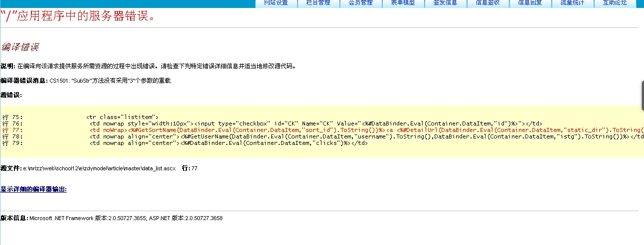Image resolution: width=644 pixels, height=245 pixels.
Task: Click the 信息签收 tab
Action: 488,3
